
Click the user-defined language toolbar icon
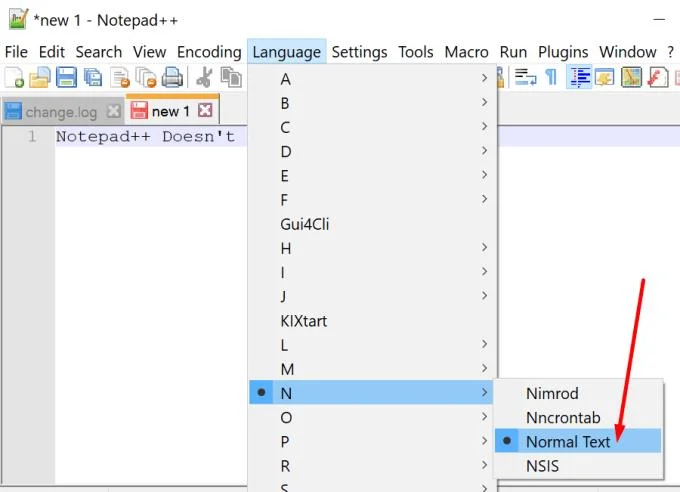(x=605, y=78)
